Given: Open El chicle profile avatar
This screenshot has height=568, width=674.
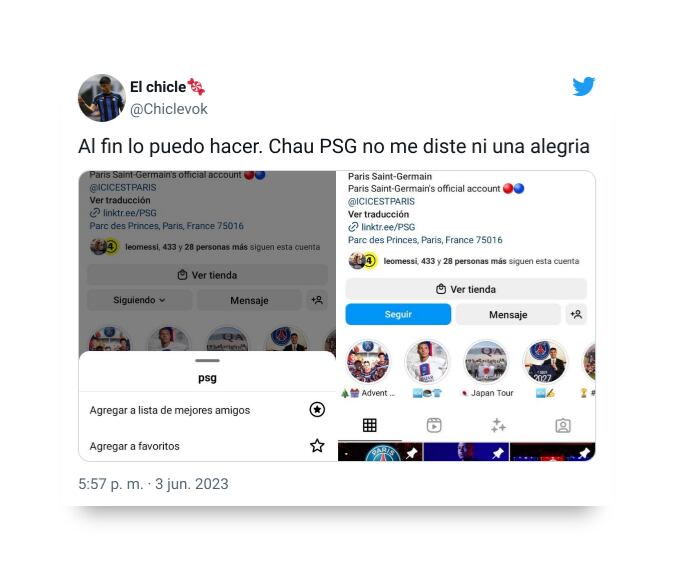Looking at the screenshot, I should click(101, 98).
